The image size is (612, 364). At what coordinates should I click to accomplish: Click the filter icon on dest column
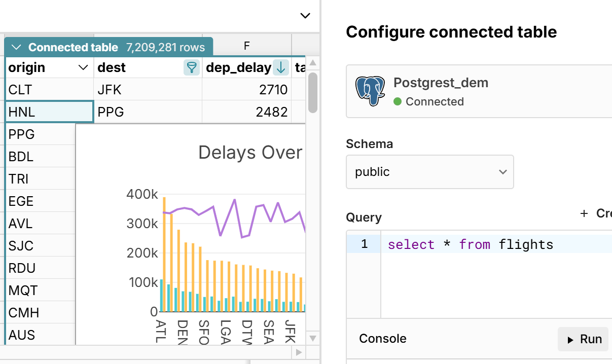(191, 67)
